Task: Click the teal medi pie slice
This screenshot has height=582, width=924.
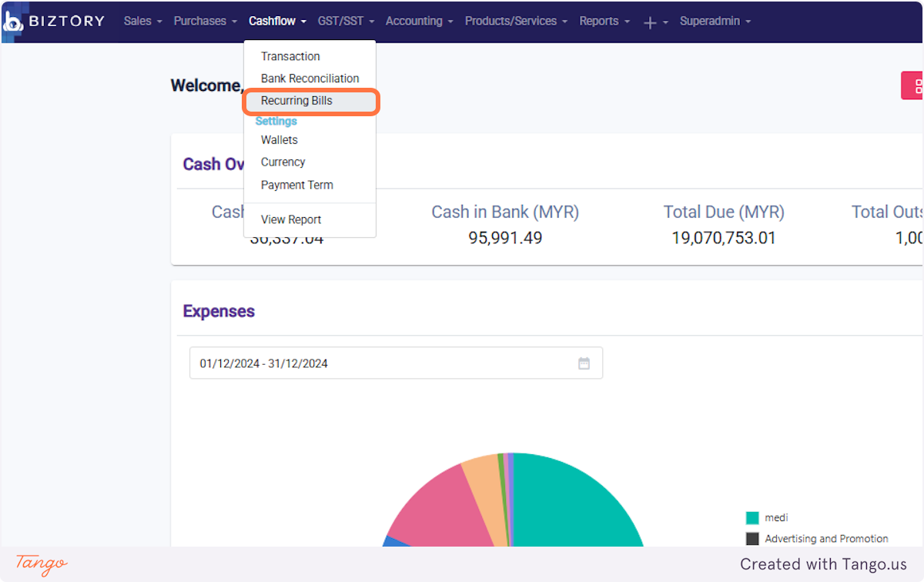Action: (x=570, y=508)
